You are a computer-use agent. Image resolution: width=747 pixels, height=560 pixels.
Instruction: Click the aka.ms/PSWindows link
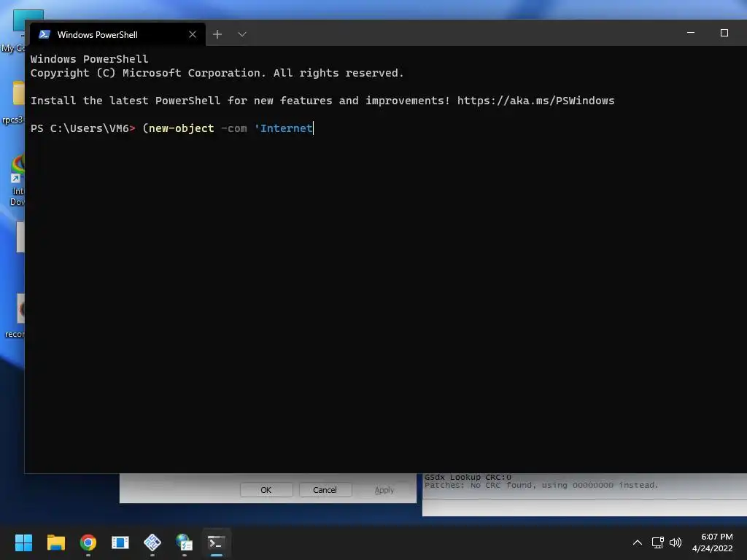pos(535,101)
